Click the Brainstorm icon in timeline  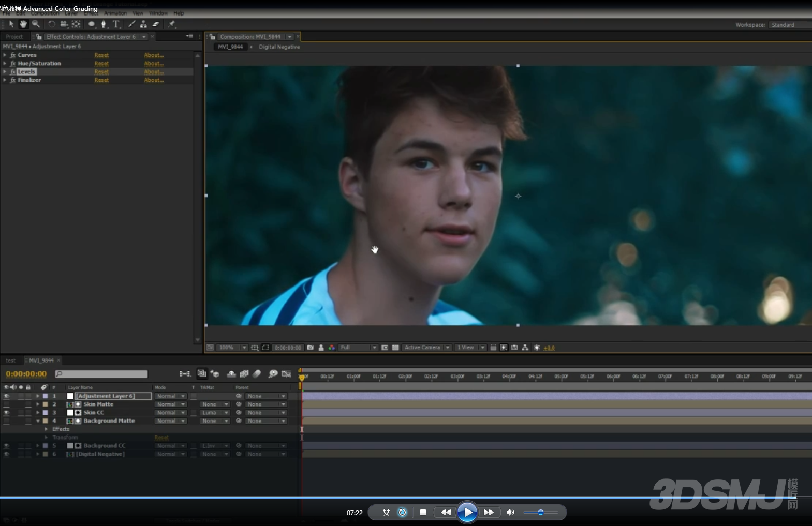click(273, 374)
